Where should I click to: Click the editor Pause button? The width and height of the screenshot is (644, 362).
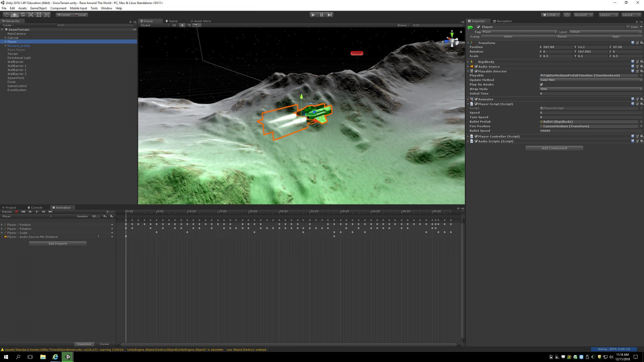pyautogui.click(x=321, y=15)
